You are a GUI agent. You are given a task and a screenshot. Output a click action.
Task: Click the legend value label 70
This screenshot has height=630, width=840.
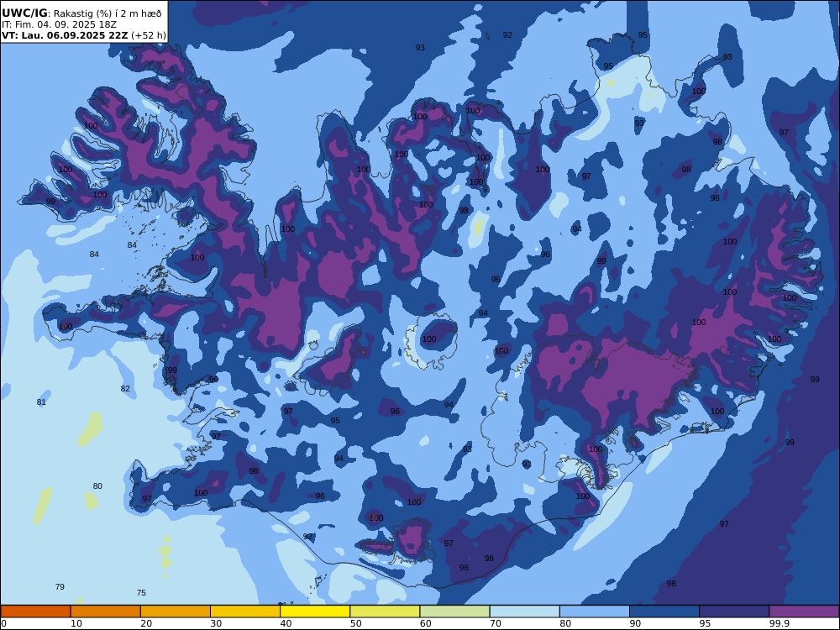[496, 623]
